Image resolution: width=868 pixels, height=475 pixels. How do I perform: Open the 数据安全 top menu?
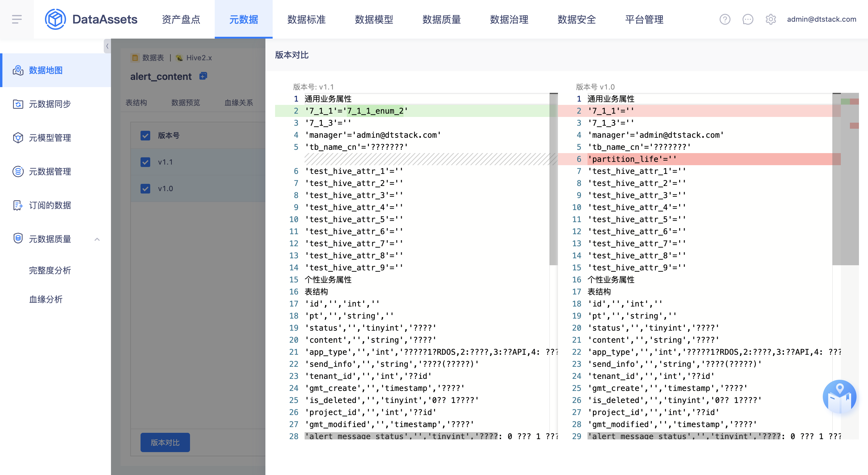[577, 19]
